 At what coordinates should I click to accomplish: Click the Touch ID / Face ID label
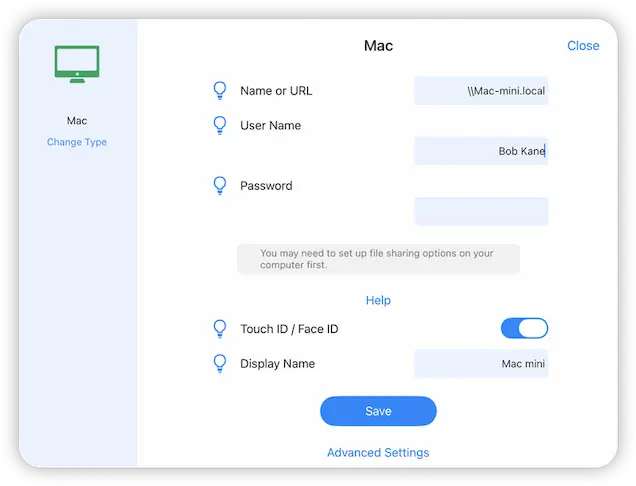coord(282,329)
